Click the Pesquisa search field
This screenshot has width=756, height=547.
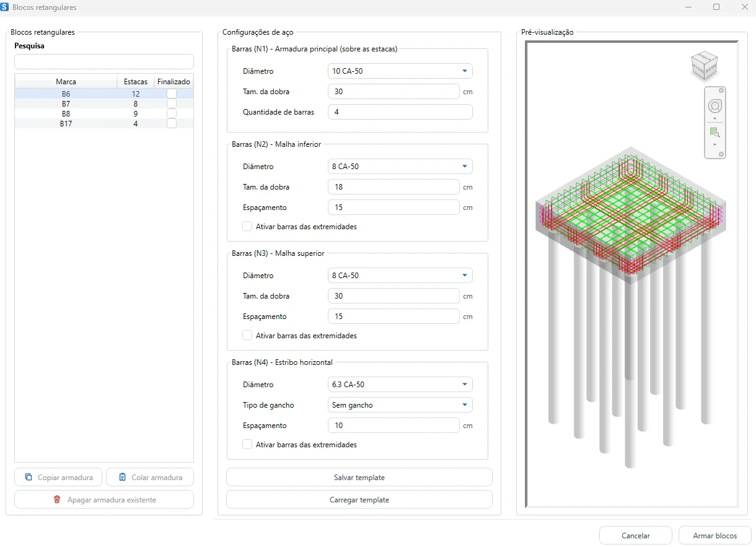104,62
